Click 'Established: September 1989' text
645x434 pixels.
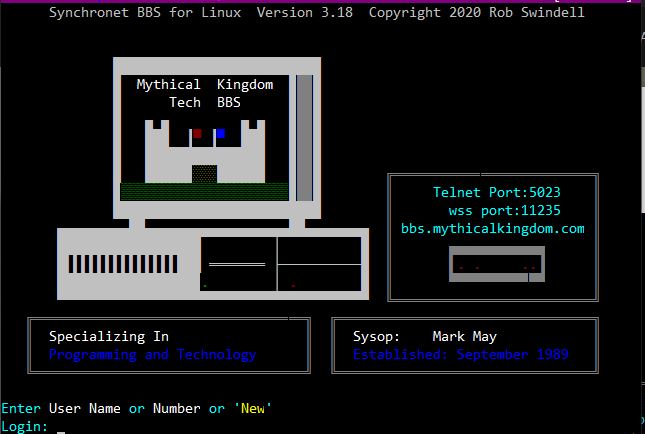click(x=461, y=354)
